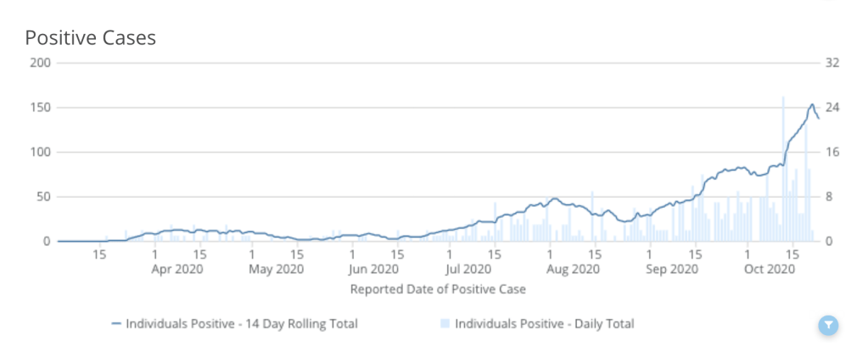Select the May 2020 axis label
868x363 pixels.
pyautogui.click(x=277, y=270)
